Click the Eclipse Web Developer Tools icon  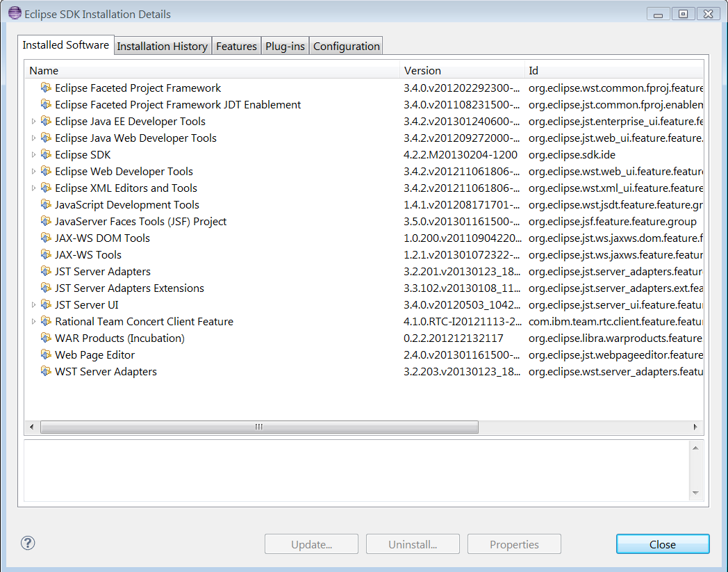point(46,171)
